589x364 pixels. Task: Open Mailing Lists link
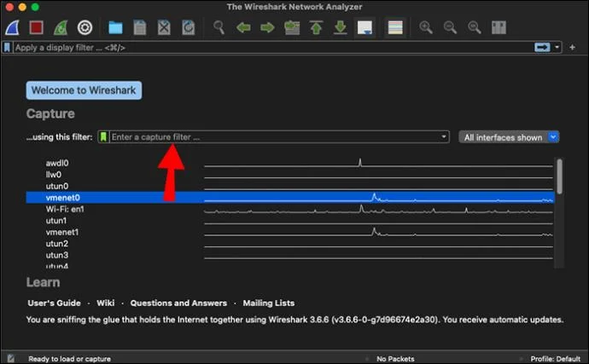click(269, 303)
